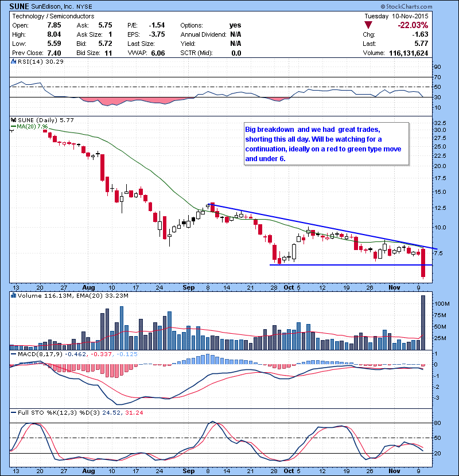Click the Options value yes
Image resolution: width=459 pixels, height=476 pixels.
[235, 25]
